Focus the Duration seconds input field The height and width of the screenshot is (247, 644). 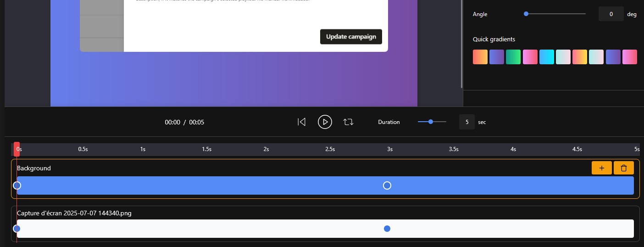click(x=467, y=122)
